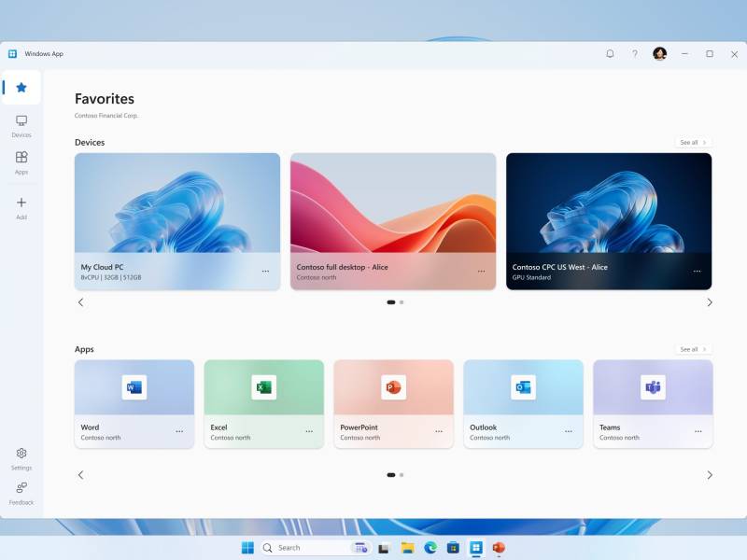Click "GPU Standard" text on dark card
The width and height of the screenshot is (747, 560).
click(x=531, y=277)
